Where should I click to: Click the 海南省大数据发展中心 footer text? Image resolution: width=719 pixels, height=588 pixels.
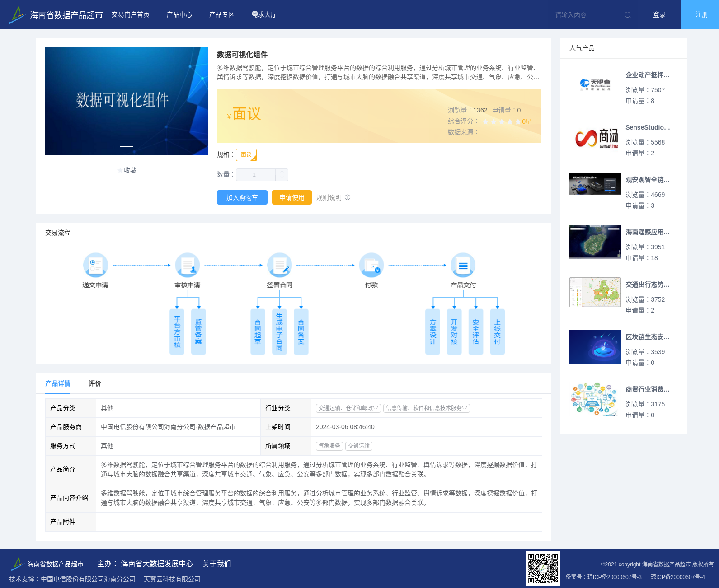click(157, 564)
